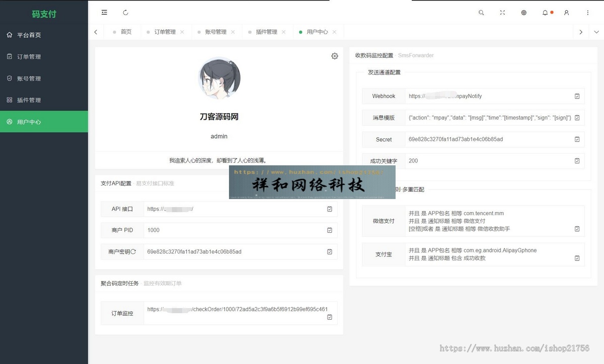Open profile settings gear icon
604x364 pixels.
[x=335, y=56]
